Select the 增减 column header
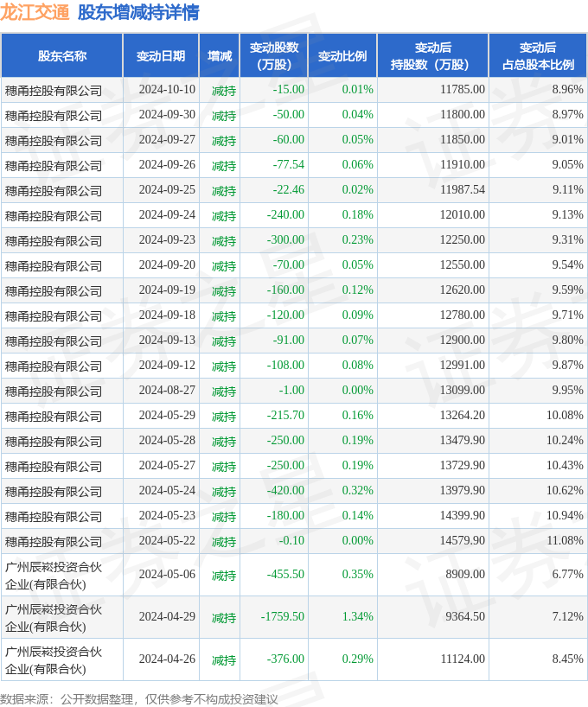The width and height of the screenshot is (588, 707). coord(220,56)
